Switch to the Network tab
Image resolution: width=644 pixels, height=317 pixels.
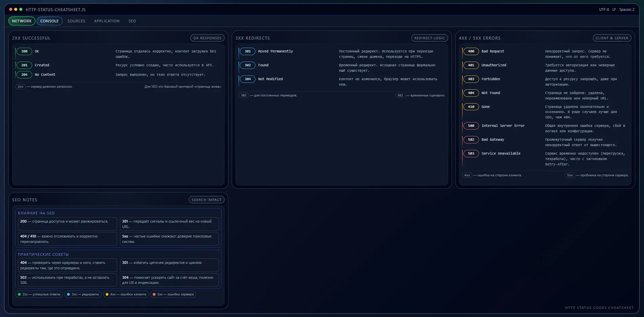click(22, 21)
